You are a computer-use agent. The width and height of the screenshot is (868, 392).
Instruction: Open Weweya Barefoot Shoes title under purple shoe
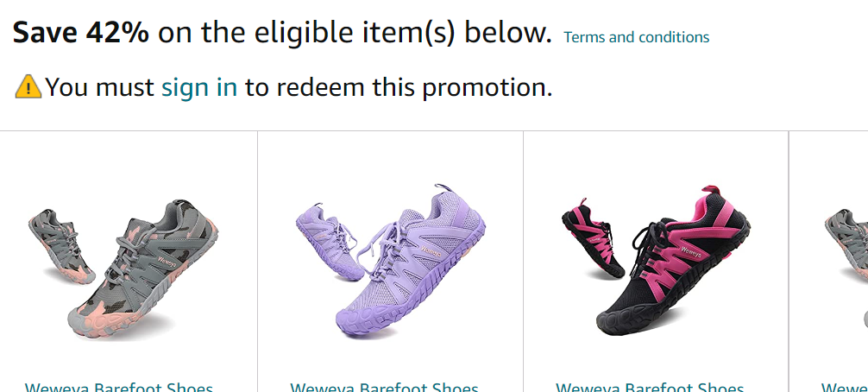pos(384,387)
